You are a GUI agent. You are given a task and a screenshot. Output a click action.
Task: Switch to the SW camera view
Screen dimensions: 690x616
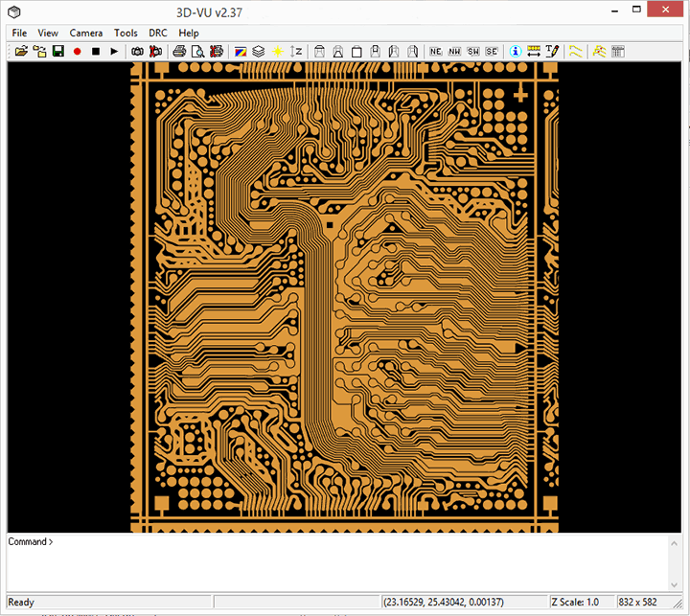coord(473,52)
